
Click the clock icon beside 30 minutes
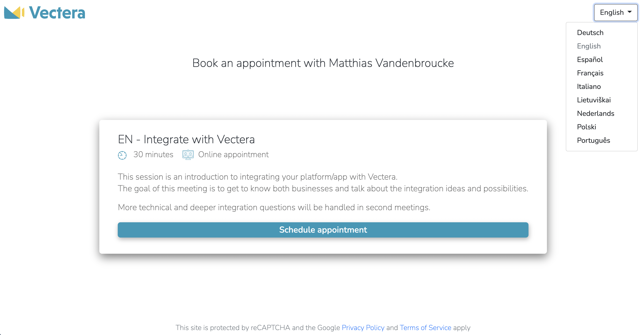click(122, 155)
